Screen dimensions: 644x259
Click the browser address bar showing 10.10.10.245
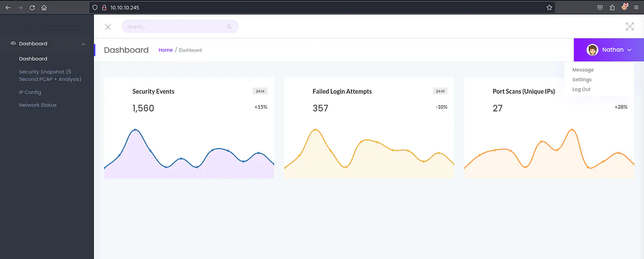coord(322,8)
